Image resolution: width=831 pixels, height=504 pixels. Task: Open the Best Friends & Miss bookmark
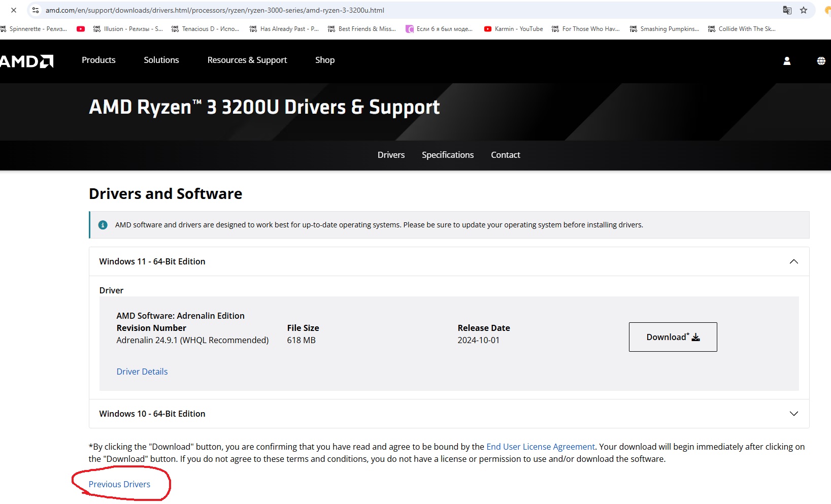[x=362, y=29]
